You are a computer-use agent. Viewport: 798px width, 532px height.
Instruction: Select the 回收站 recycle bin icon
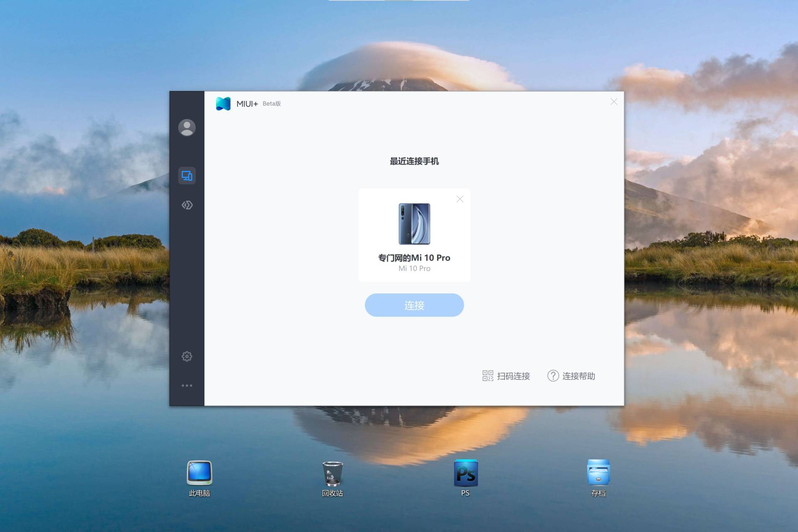point(332,474)
